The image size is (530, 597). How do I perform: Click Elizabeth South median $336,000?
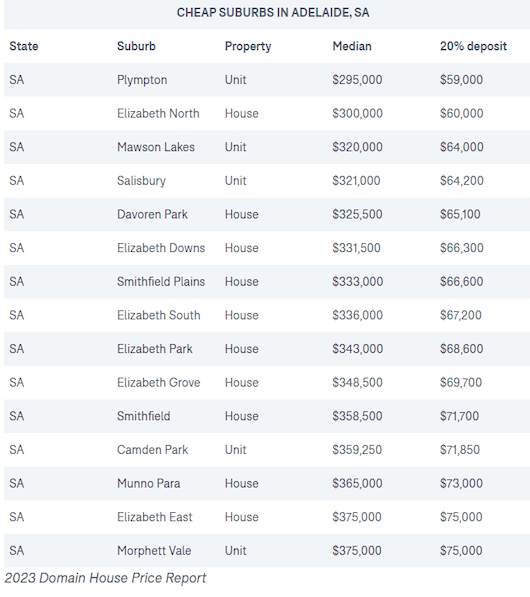(357, 315)
